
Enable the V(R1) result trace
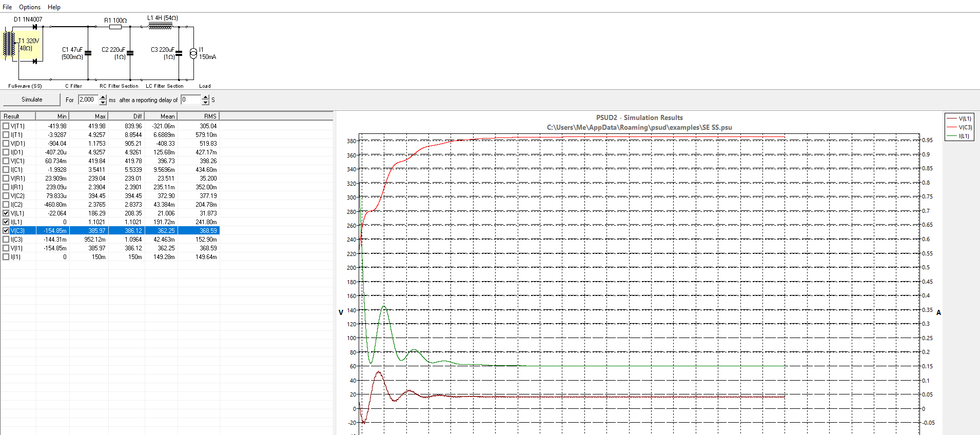pos(6,178)
